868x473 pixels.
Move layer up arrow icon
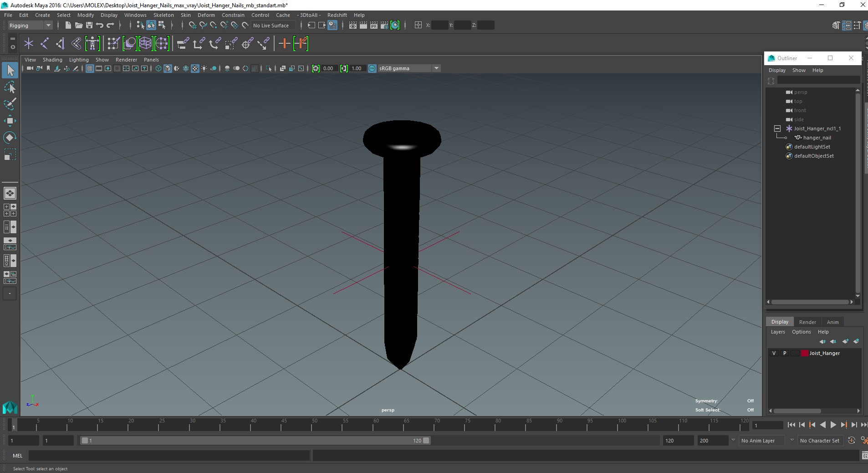(x=822, y=341)
